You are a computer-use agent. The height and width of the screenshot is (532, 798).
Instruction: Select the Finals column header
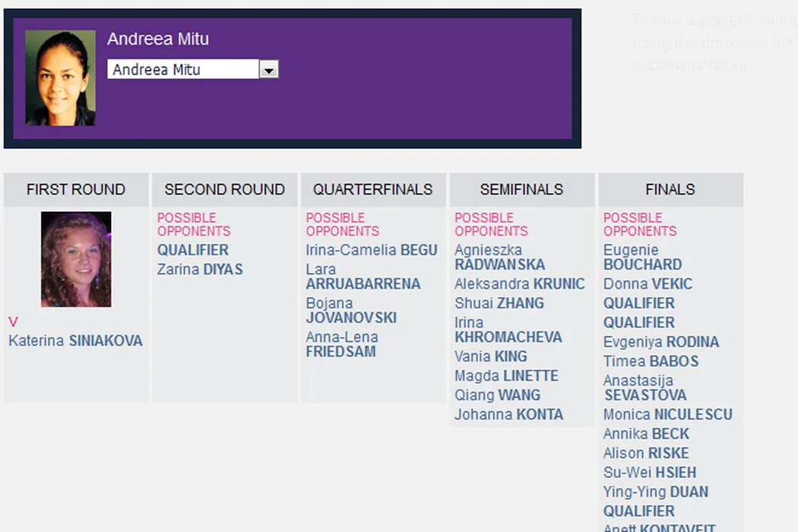(x=670, y=189)
